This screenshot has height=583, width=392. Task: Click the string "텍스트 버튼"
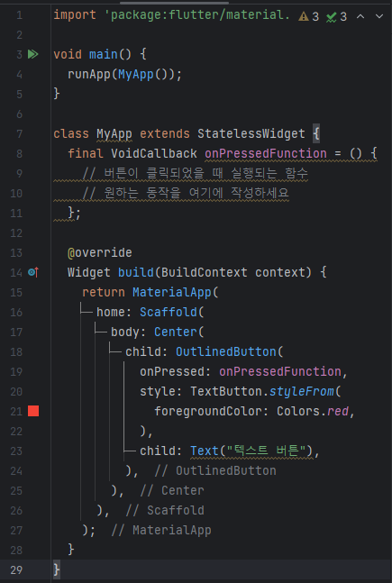tap(266, 451)
